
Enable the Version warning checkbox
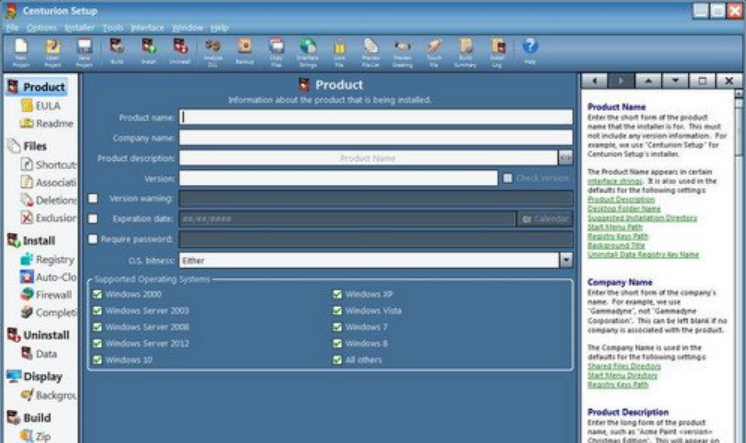coord(93,198)
